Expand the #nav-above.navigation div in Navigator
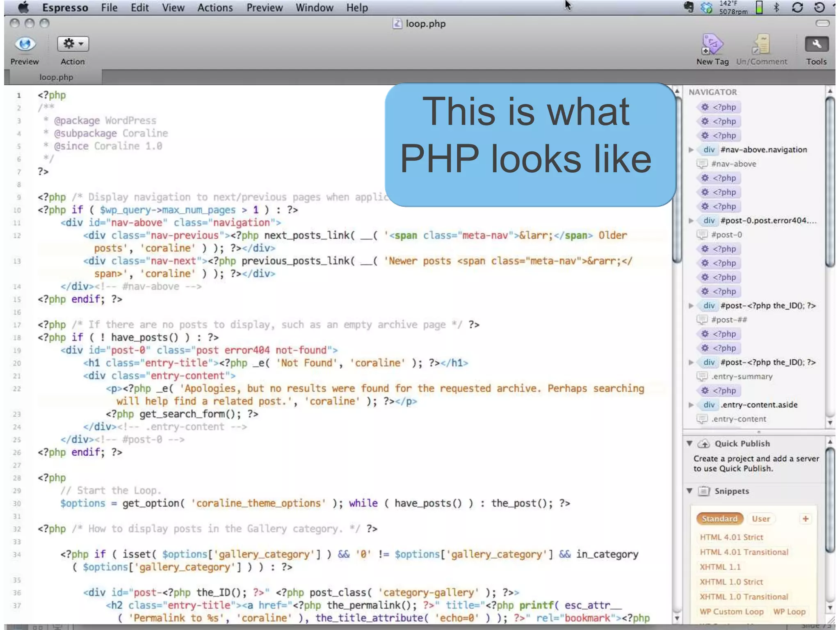The image size is (840, 630). pyautogui.click(x=691, y=150)
